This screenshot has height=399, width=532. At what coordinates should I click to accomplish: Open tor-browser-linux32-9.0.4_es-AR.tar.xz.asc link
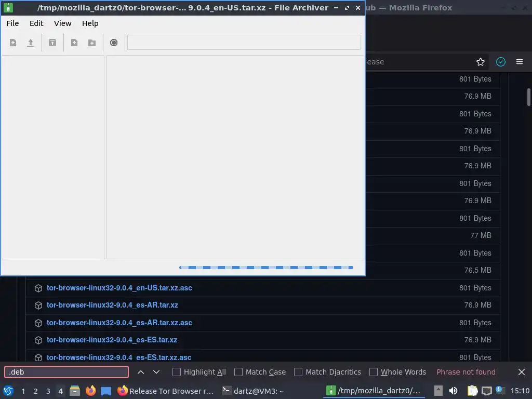click(119, 323)
